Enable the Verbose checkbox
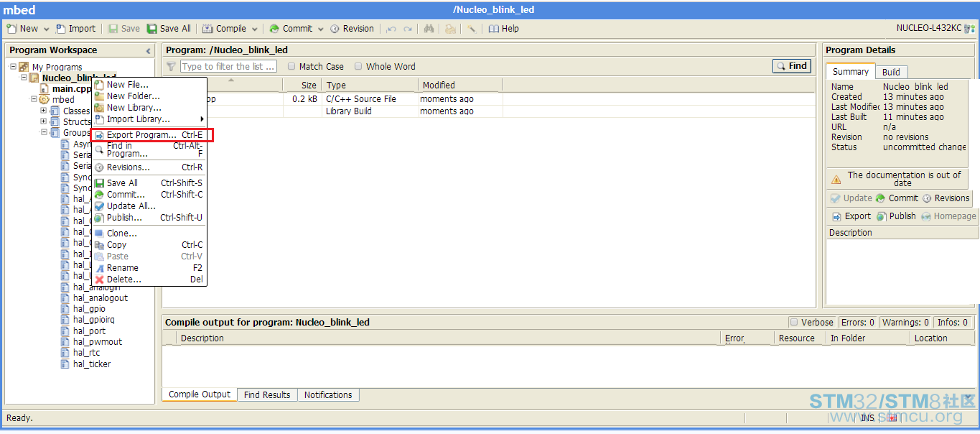The width and height of the screenshot is (980, 434). (x=794, y=323)
